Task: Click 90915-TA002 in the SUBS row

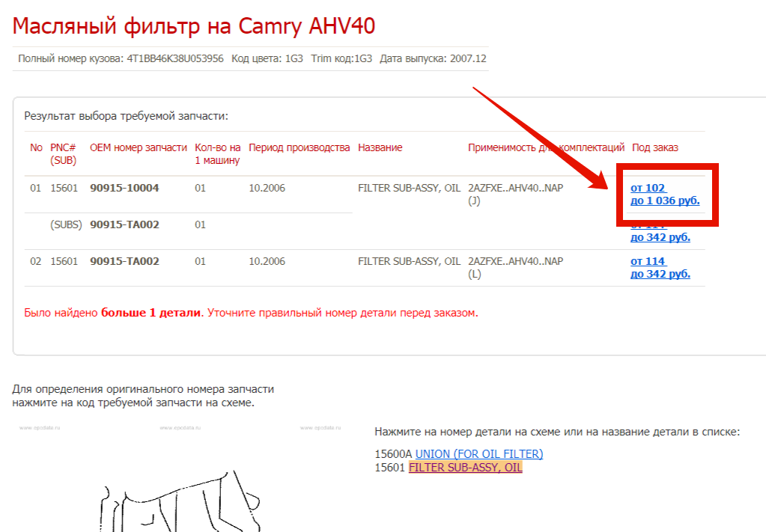Action: coord(124,224)
